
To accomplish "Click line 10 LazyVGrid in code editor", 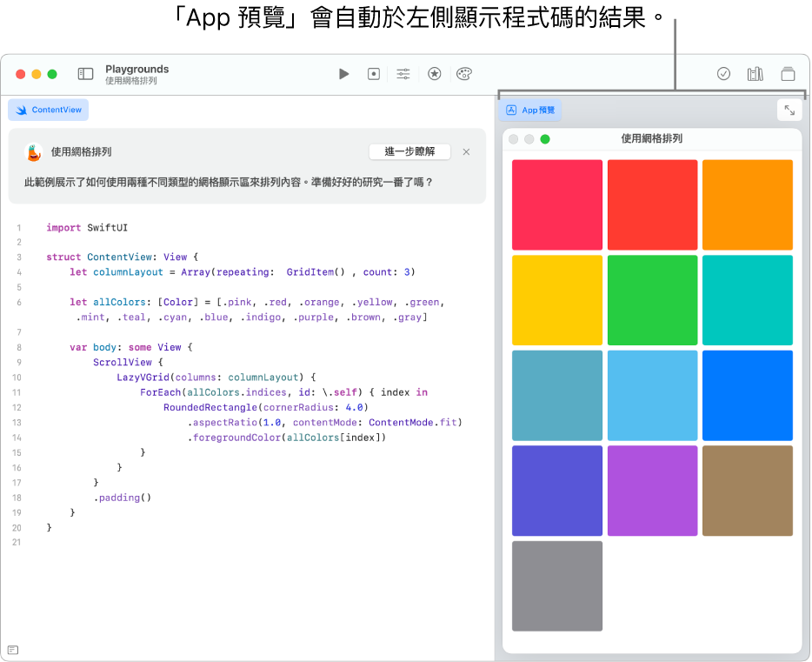I will (x=143, y=377).
